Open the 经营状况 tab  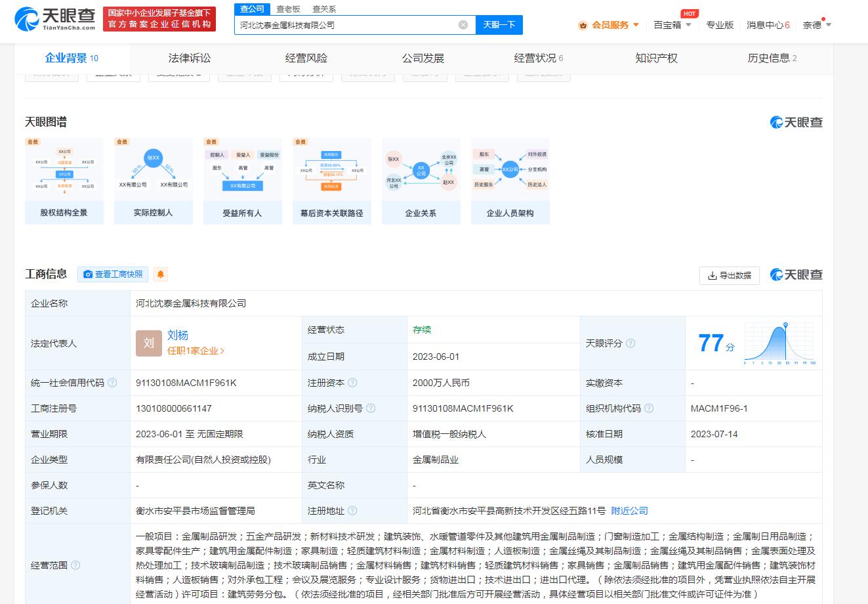(539, 58)
